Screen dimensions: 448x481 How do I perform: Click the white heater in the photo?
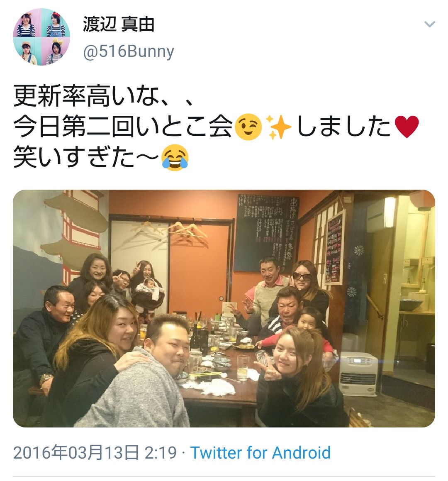pyautogui.click(x=358, y=374)
